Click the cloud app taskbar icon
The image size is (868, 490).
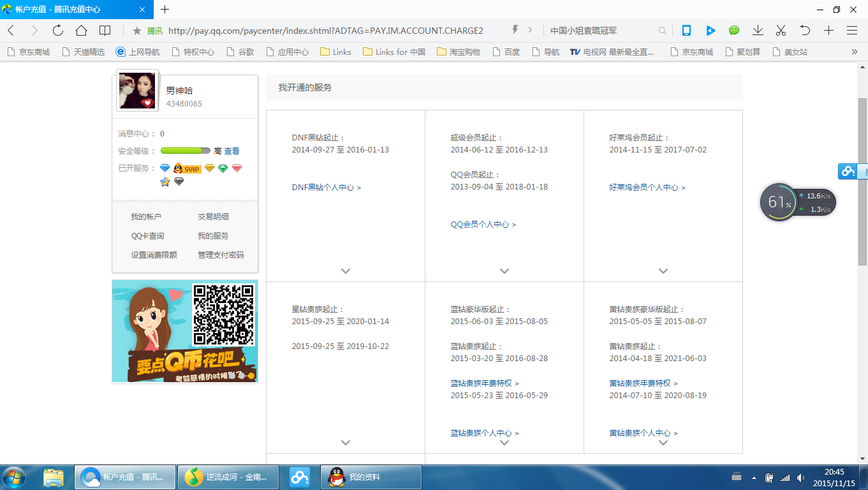pos(300,477)
